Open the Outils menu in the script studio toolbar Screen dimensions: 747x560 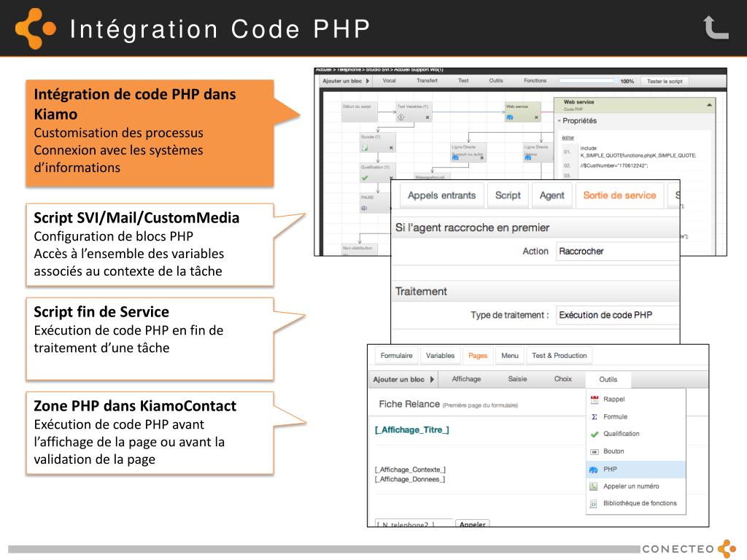(x=496, y=81)
